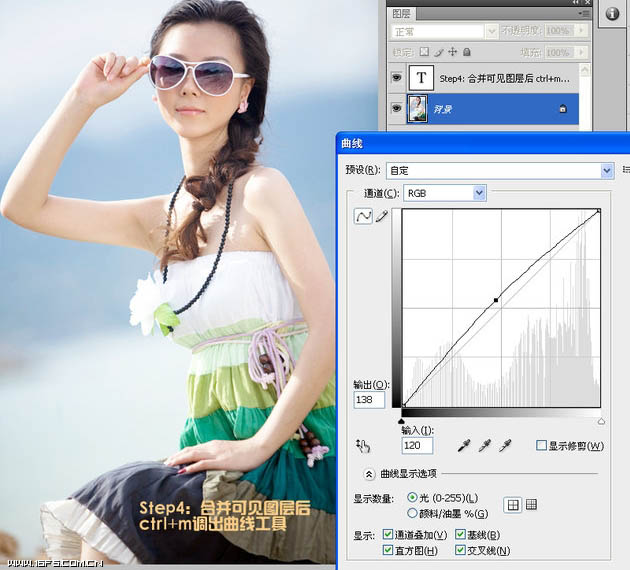Click the info panel icon
This screenshot has width=630, height=570.
(x=612, y=16)
